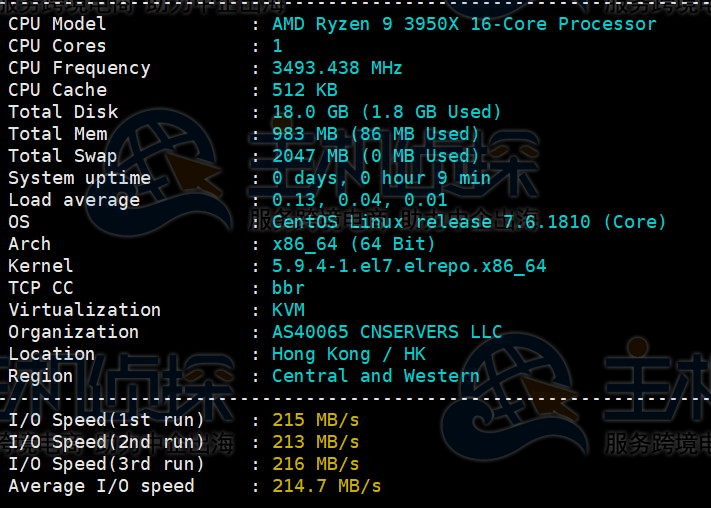The image size is (711, 508).
Task: Click the KVM virtualization value
Action: click(x=288, y=310)
